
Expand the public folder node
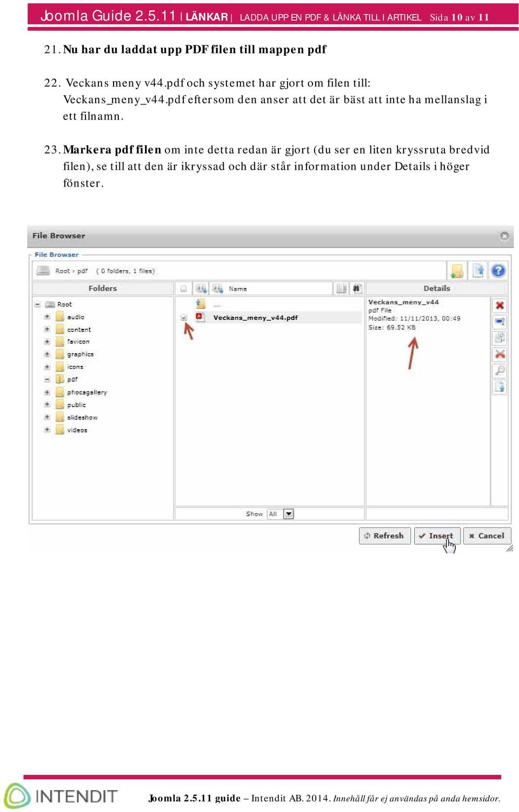pyautogui.click(x=47, y=404)
